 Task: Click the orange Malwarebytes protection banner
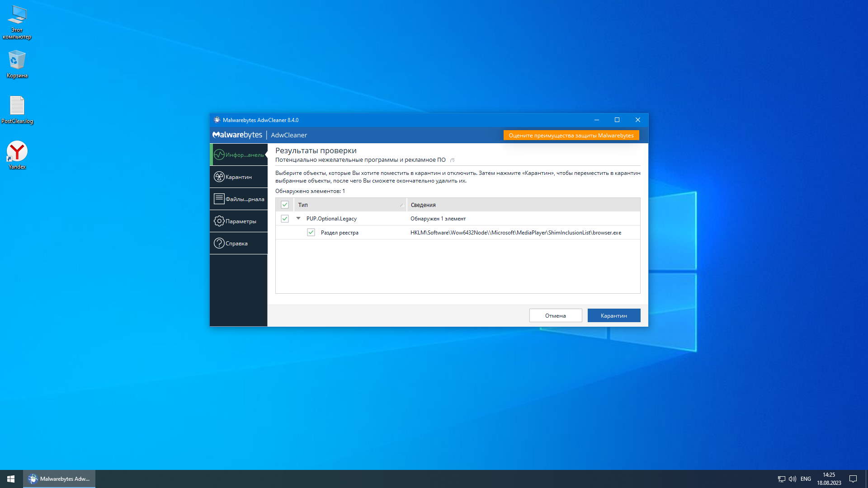571,135
